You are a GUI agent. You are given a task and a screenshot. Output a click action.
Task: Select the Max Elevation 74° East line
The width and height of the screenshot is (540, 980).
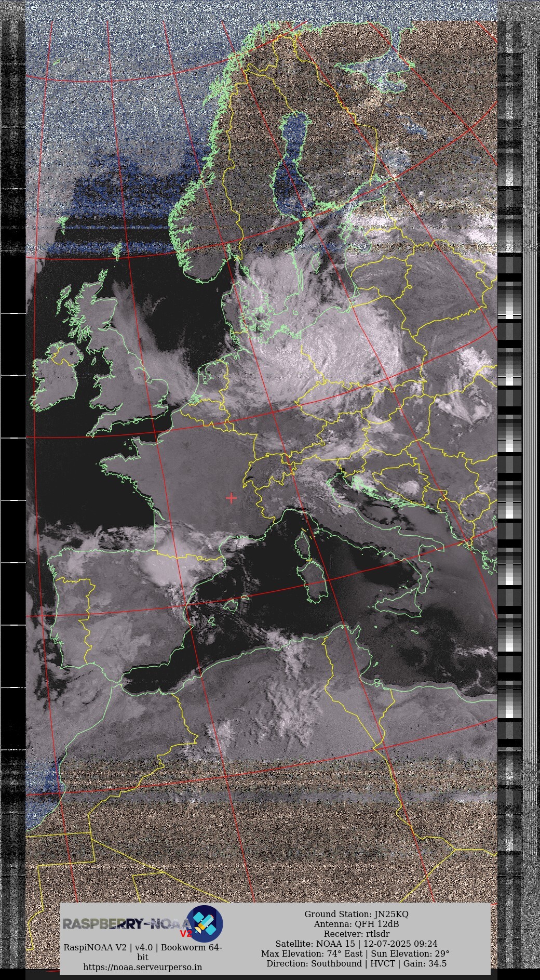pos(355,953)
